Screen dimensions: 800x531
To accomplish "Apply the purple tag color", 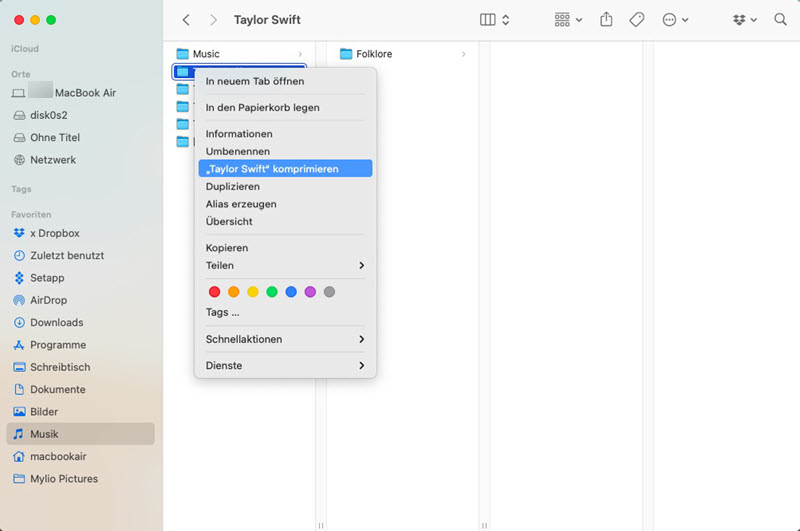I will tap(310, 292).
